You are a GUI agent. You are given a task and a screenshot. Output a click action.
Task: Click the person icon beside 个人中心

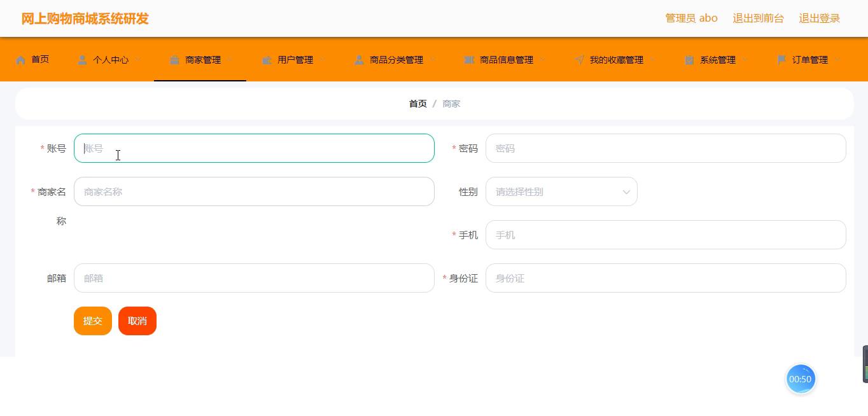(x=82, y=60)
